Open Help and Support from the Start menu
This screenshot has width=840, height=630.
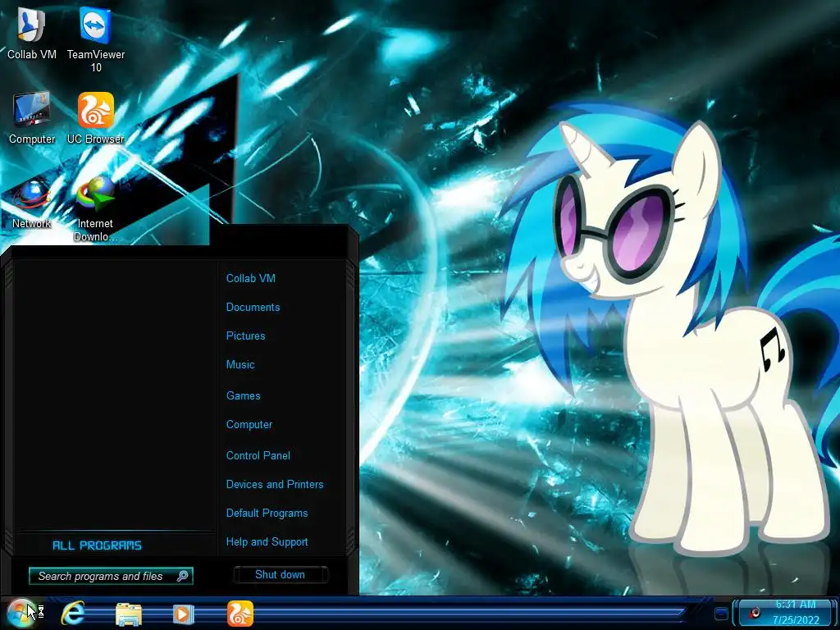267,541
